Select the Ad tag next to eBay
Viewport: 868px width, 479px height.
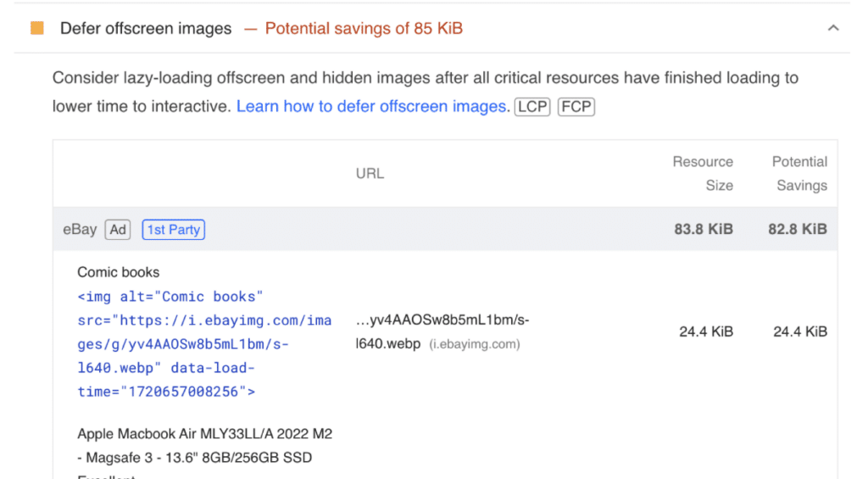[118, 230]
